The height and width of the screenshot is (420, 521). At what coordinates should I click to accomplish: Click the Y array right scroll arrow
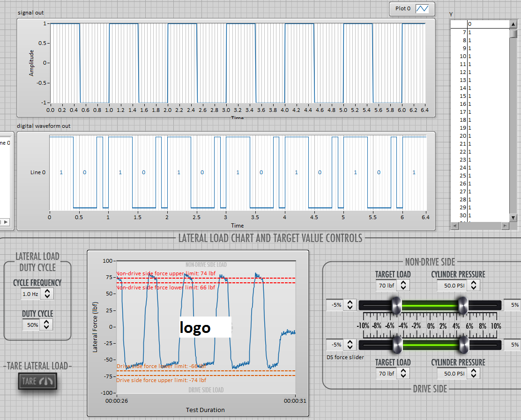coord(505,226)
